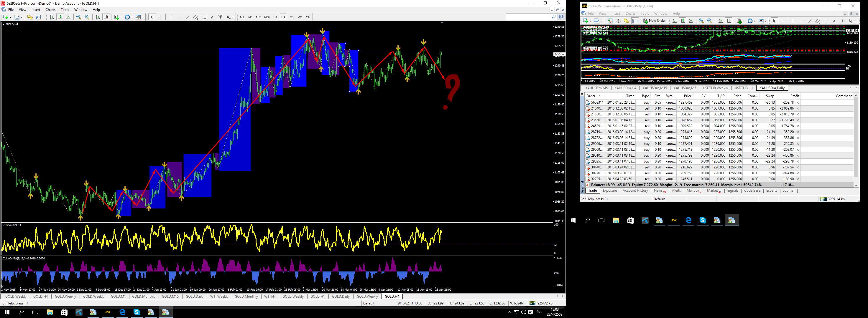Open Market Watch icon in Exness toolbar
Screen dimensions: 868x318
(610, 21)
